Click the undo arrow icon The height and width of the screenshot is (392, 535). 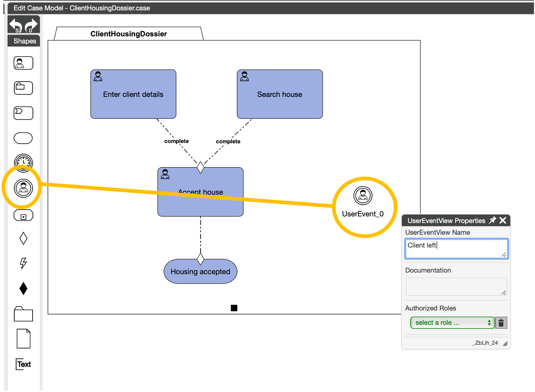point(16,25)
